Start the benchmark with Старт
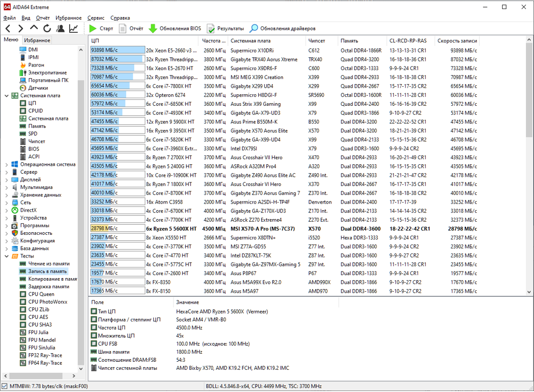 (x=101, y=29)
